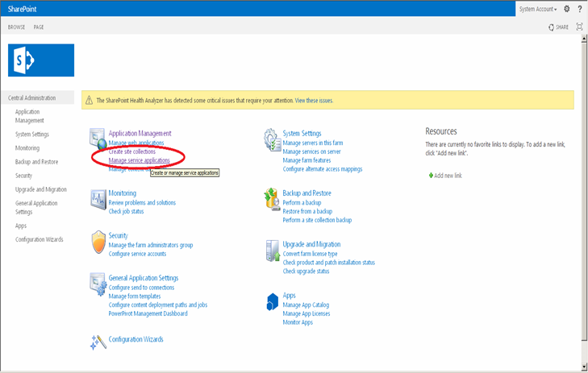Open the PAGE ribbon tab
Viewport: 588px width, 373px height.
point(39,27)
